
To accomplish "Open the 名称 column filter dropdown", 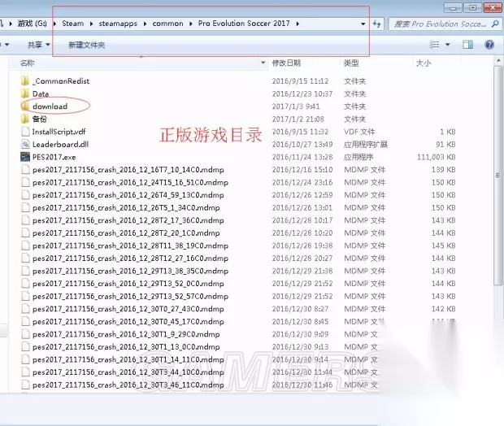I will pyautogui.click(x=263, y=63).
